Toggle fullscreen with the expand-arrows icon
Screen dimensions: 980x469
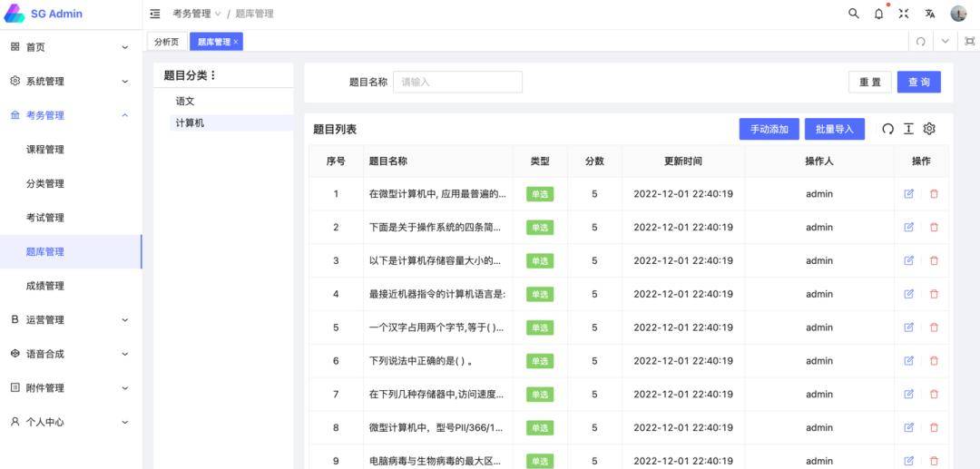pyautogui.click(x=904, y=14)
